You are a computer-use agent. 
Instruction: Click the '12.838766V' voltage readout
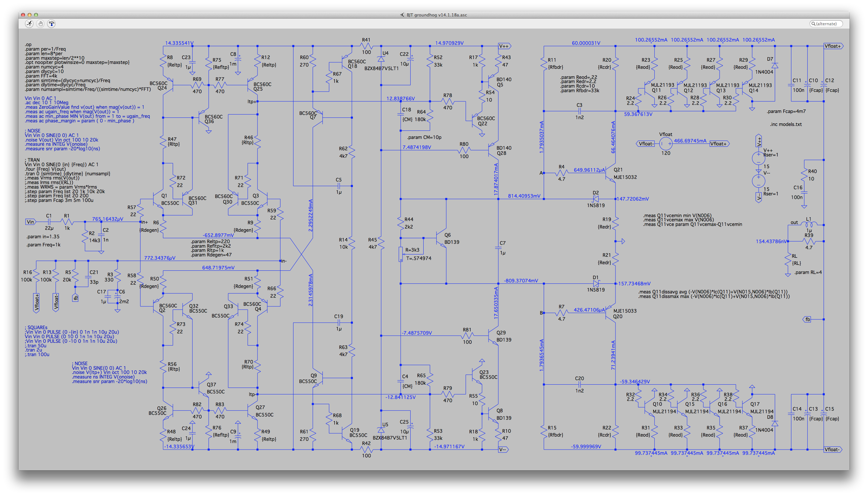[401, 98]
